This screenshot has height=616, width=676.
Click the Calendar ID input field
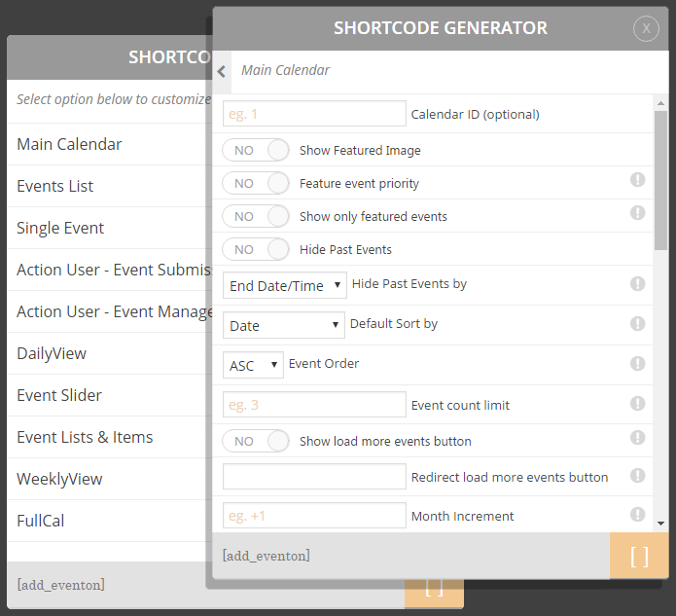coord(314,114)
